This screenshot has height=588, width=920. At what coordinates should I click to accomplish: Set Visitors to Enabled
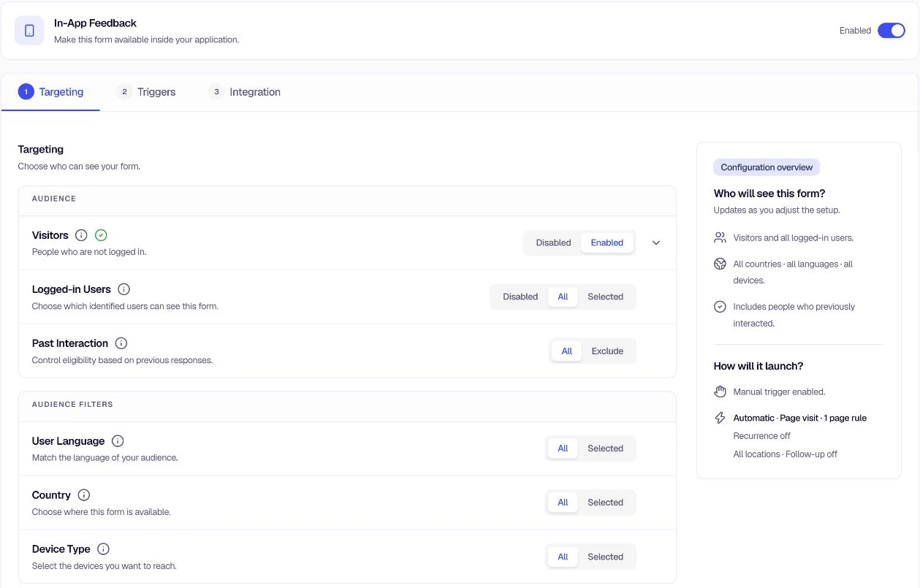point(607,243)
